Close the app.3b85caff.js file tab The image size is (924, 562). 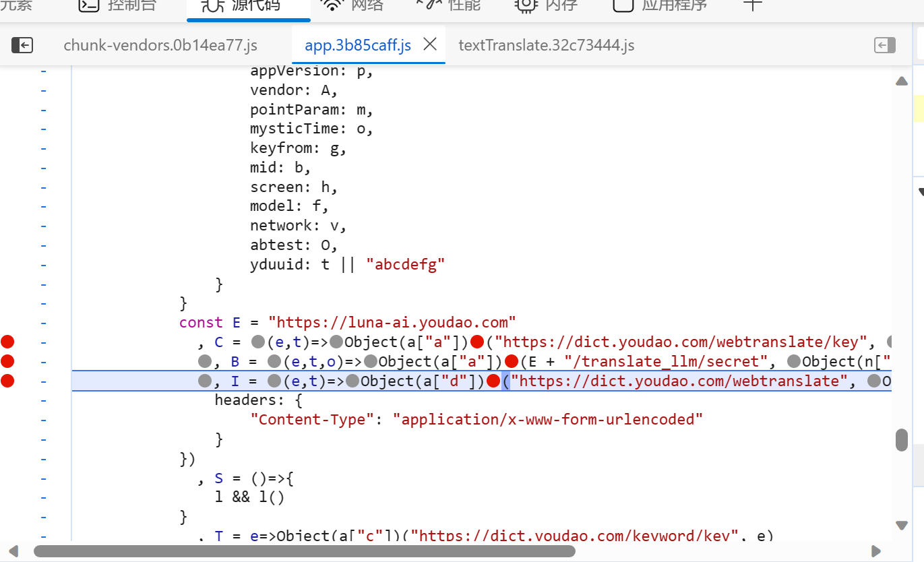coord(430,44)
